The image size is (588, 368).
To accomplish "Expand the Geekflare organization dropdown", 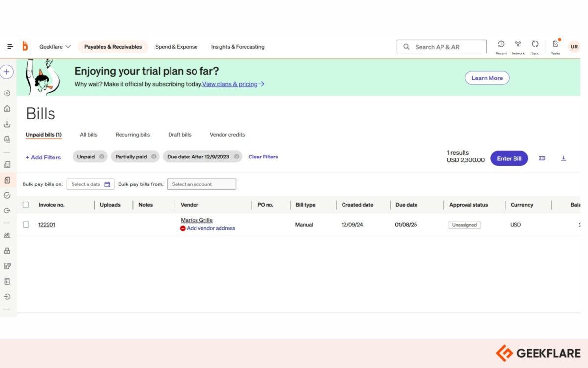I will [55, 47].
